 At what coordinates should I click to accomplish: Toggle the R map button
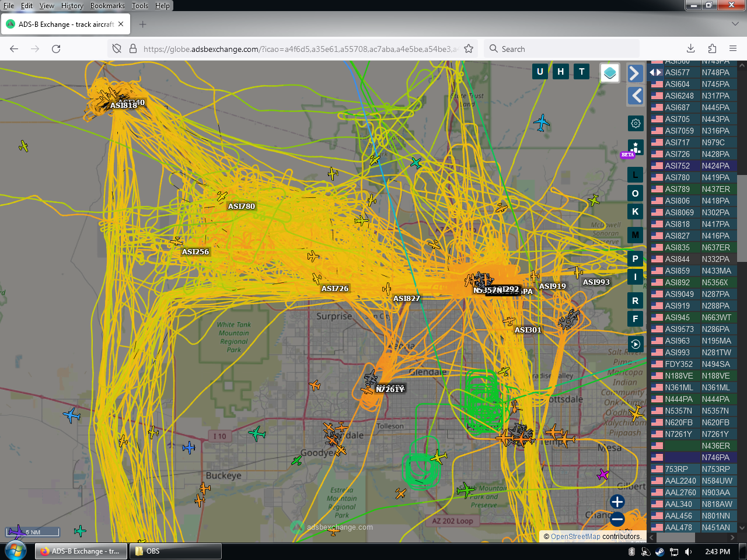click(x=636, y=301)
